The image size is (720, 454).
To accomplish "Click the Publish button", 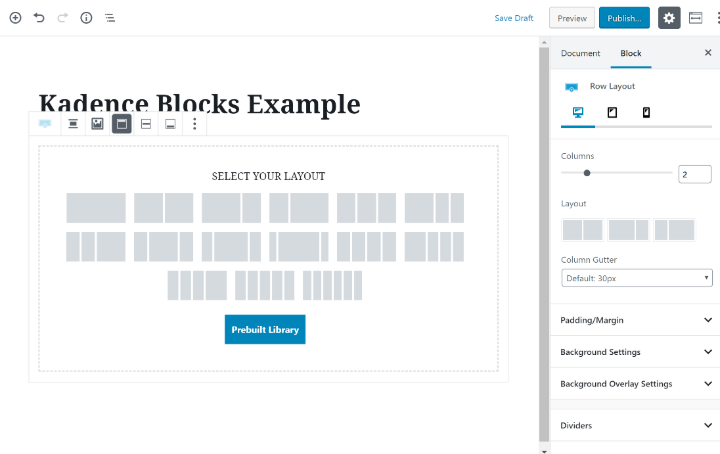I will pos(624,18).
